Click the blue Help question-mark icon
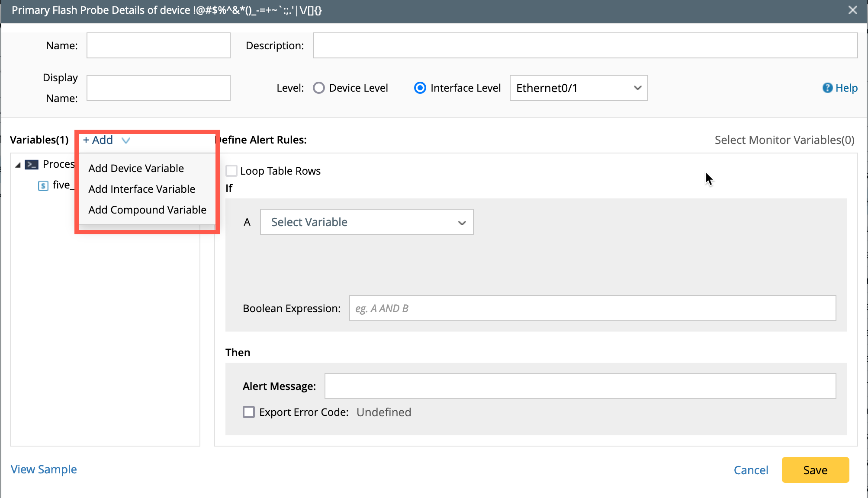The image size is (868, 498). [827, 88]
